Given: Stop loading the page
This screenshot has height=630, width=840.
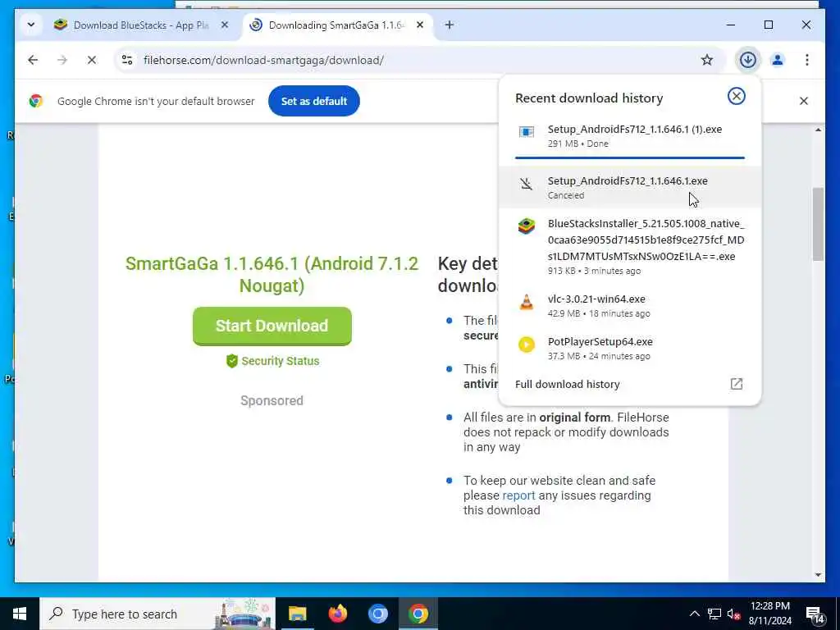Looking at the screenshot, I should coord(92,60).
